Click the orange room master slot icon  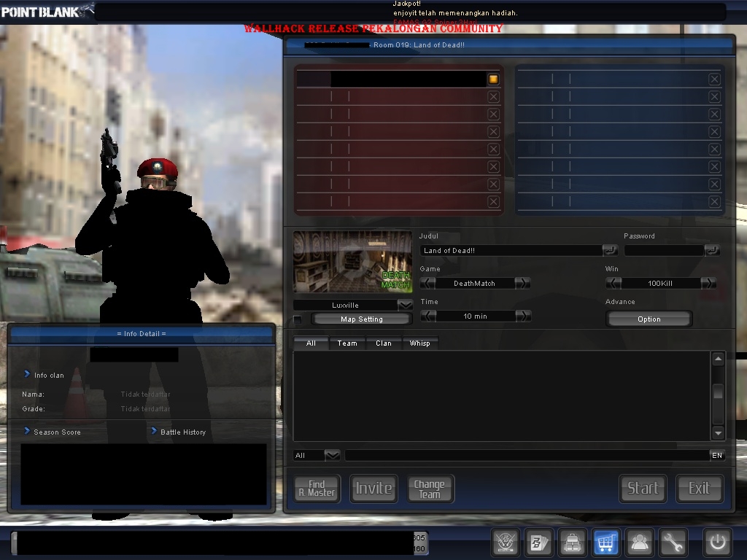[x=493, y=79]
